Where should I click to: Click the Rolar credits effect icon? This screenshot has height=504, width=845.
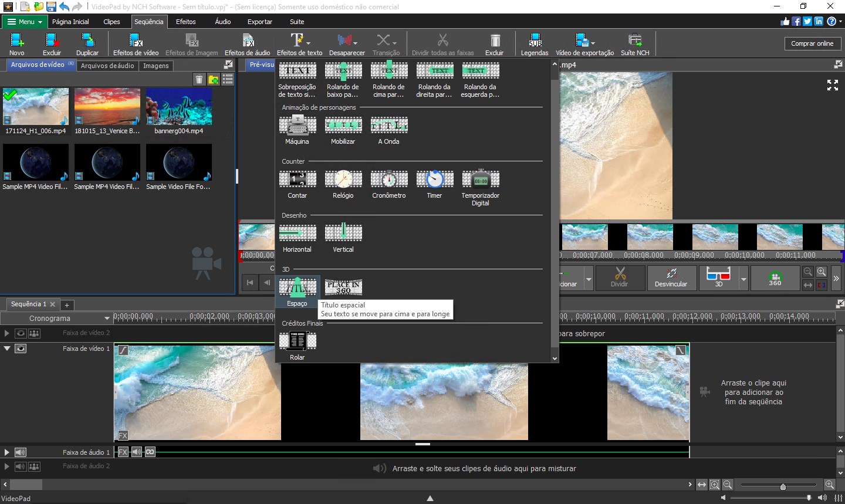(297, 341)
